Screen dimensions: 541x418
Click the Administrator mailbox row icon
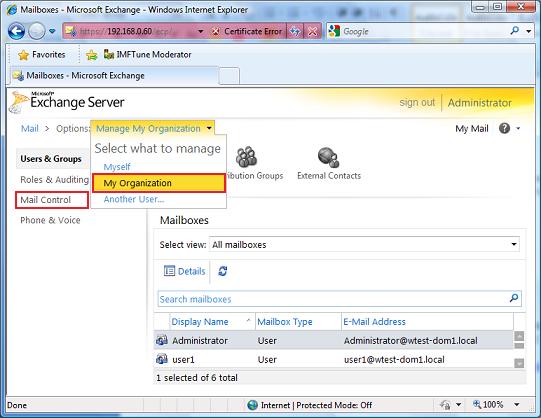coord(161,340)
